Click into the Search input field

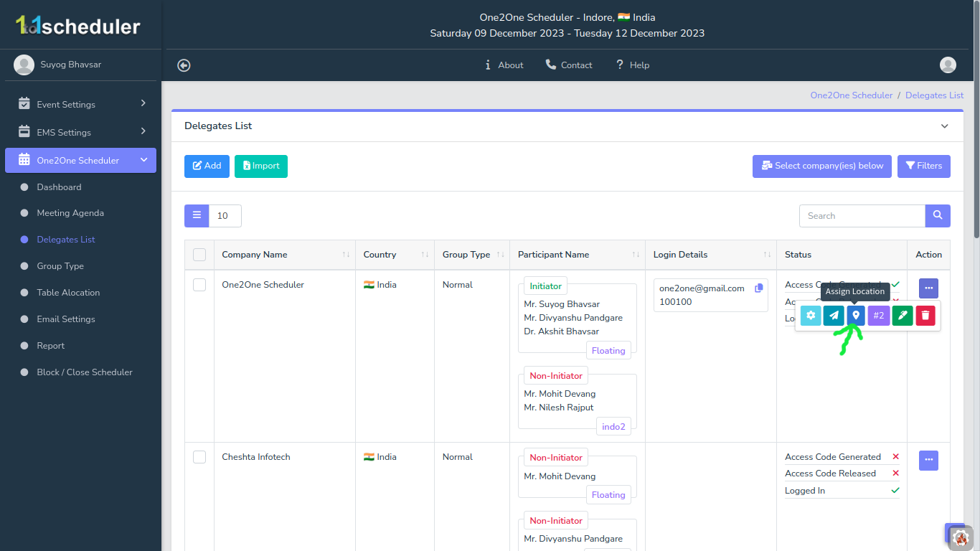862,216
